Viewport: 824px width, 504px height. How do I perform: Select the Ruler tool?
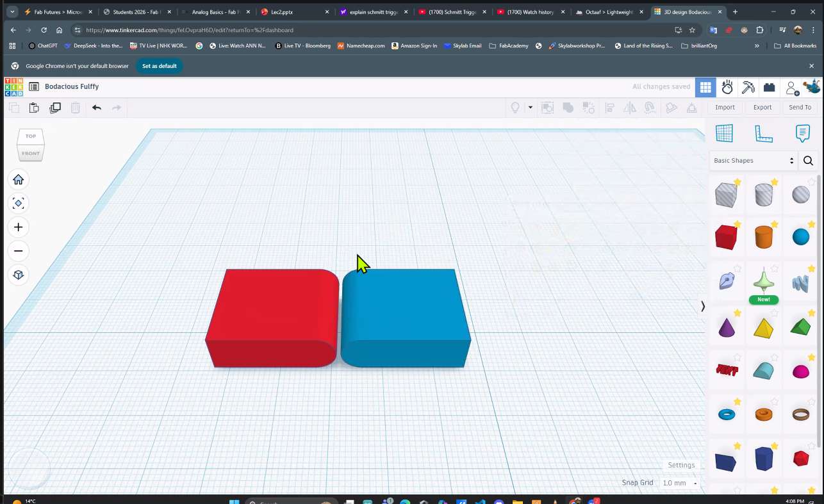(x=764, y=133)
